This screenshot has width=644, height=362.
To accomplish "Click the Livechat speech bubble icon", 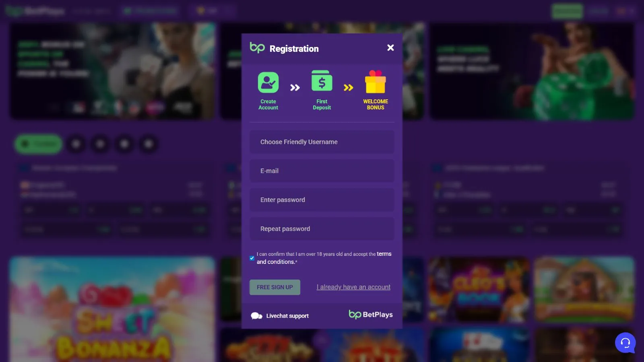I will click(256, 316).
